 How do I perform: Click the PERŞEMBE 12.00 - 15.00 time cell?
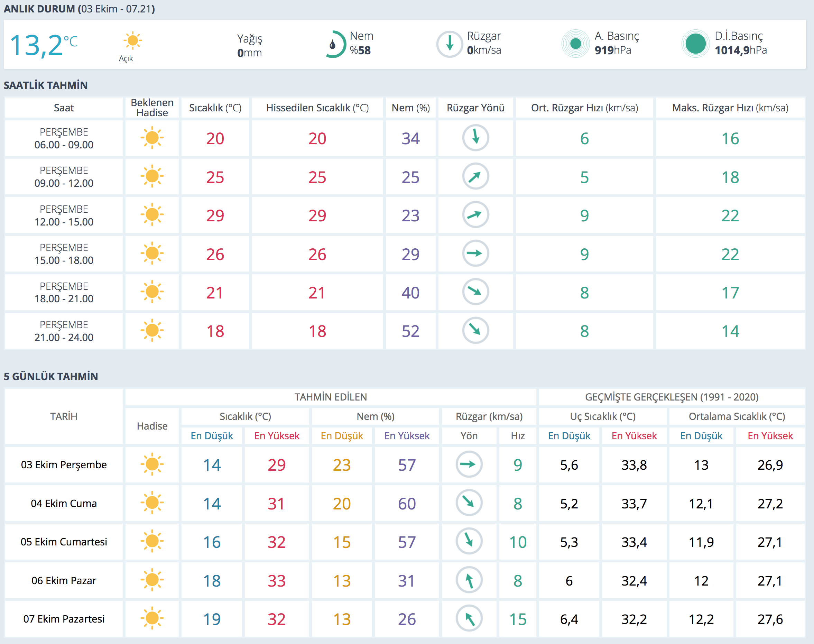[x=64, y=215]
